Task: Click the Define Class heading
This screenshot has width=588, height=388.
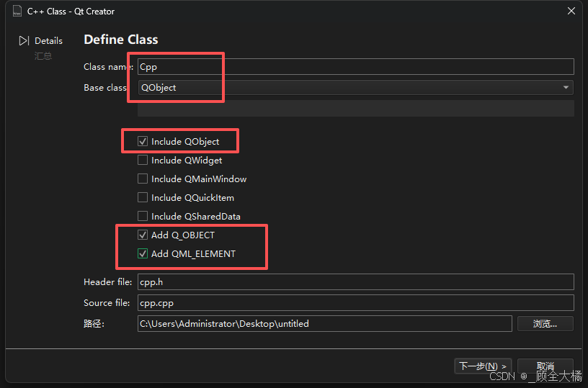Action: tap(121, 40)
